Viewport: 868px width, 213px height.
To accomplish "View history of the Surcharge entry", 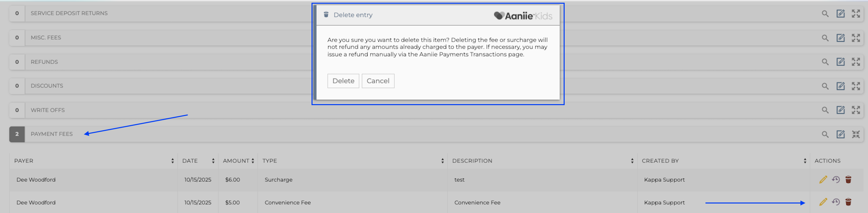I will point(835,179).
